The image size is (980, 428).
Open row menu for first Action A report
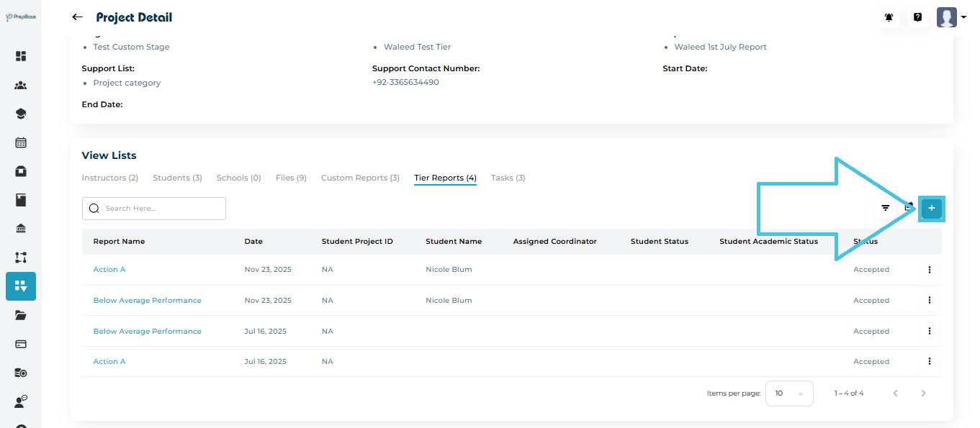(930, 270)
